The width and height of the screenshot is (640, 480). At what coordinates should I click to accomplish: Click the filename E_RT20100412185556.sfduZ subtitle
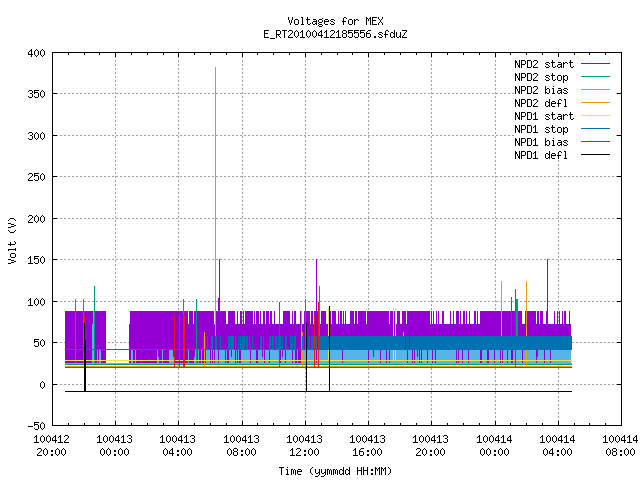click(x=335, y=34)
